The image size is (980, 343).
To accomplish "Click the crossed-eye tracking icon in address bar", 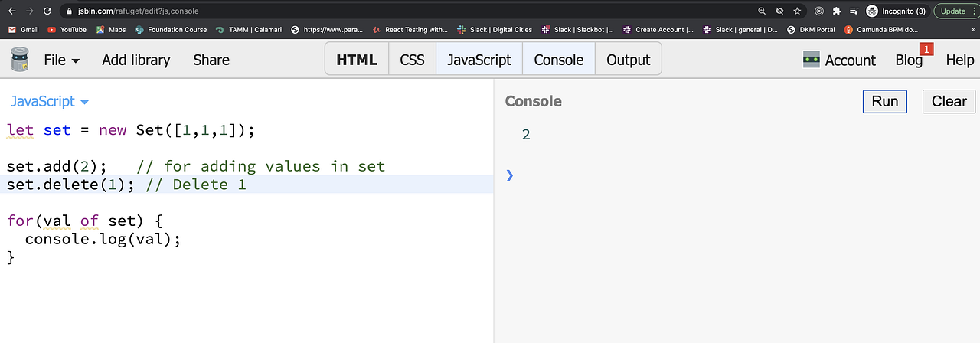I will (780, 11).
